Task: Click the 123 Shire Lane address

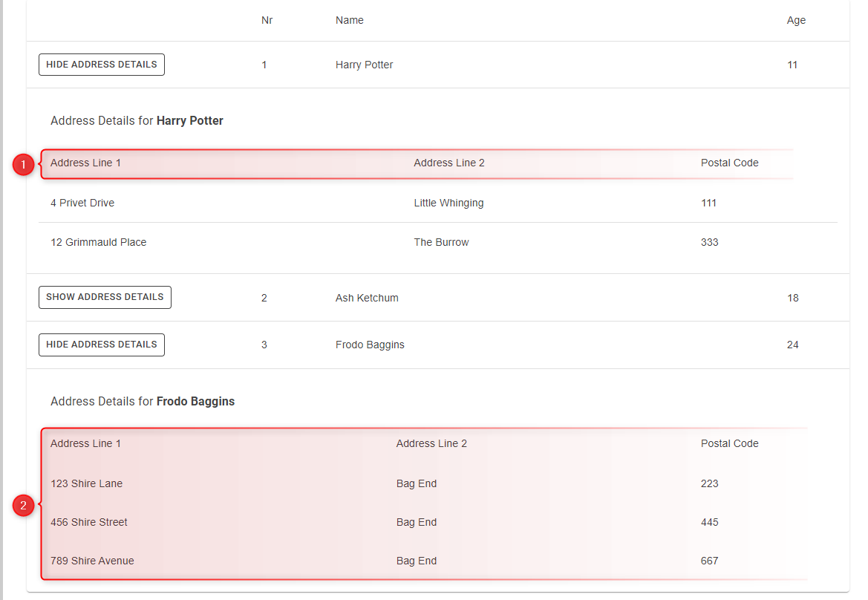Action: [x=86, y=483]
